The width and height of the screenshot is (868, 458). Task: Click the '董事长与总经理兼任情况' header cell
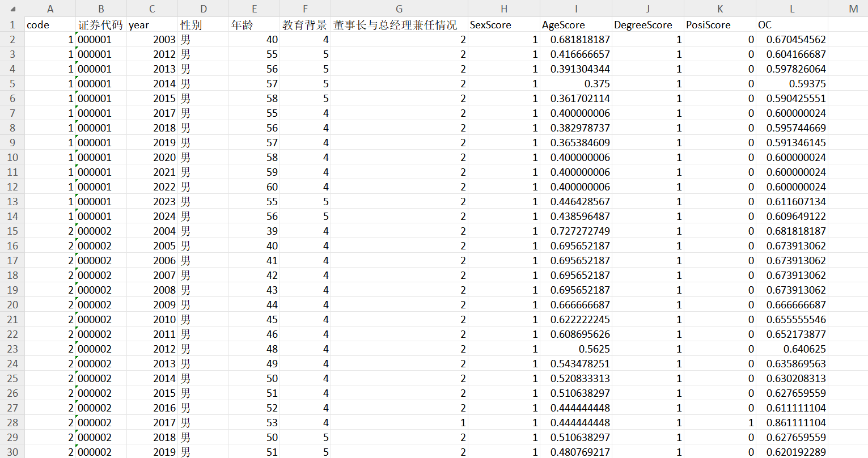click(x=399, y=25)
